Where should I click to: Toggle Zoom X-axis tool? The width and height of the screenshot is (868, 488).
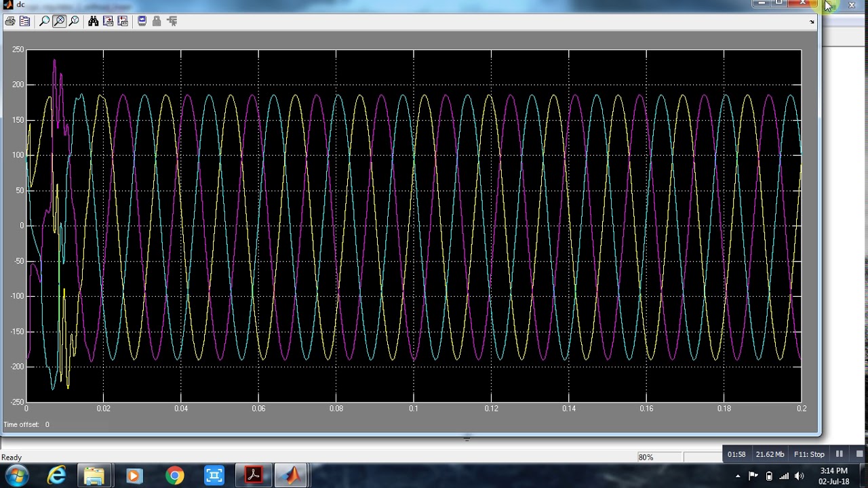59,21
